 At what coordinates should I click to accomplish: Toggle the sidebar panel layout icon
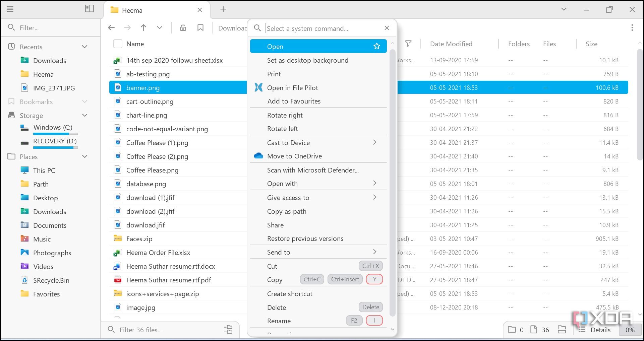pyautogui.click(x=90, y=9)
